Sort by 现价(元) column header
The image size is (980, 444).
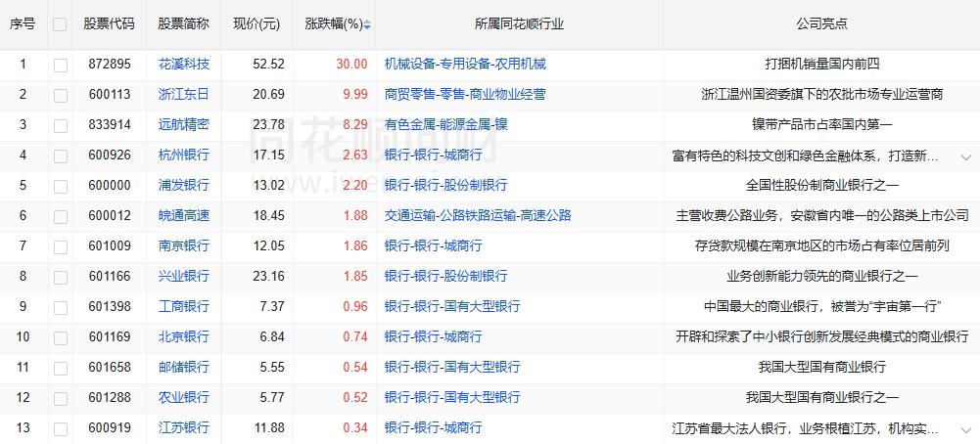[x=257, y=24]
